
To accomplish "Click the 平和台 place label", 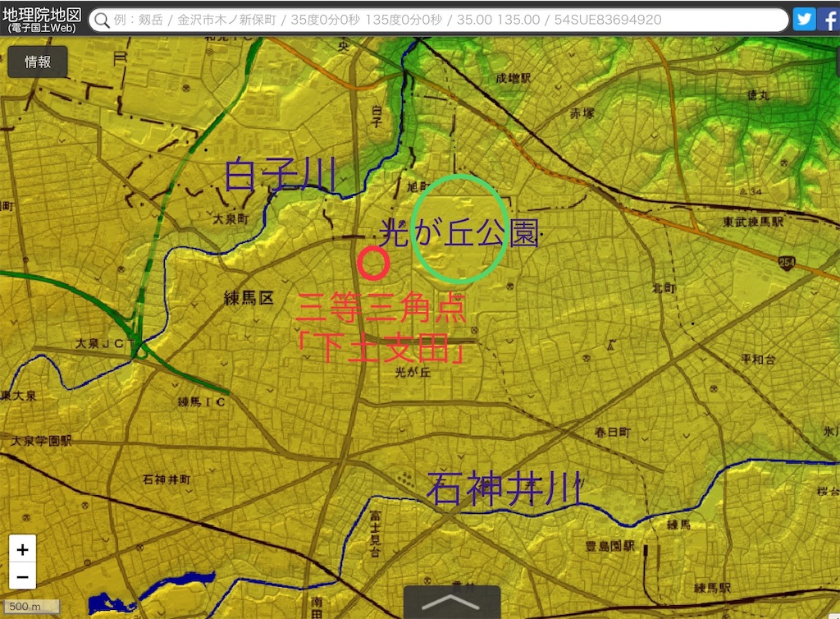I will coord(758,359).
